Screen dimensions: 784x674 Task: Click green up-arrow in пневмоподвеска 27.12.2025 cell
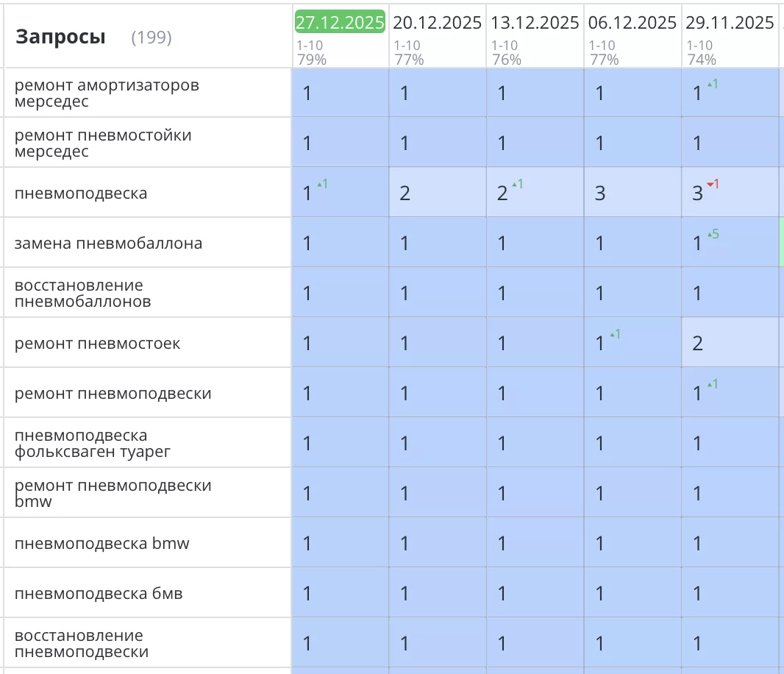click(322, 184)
